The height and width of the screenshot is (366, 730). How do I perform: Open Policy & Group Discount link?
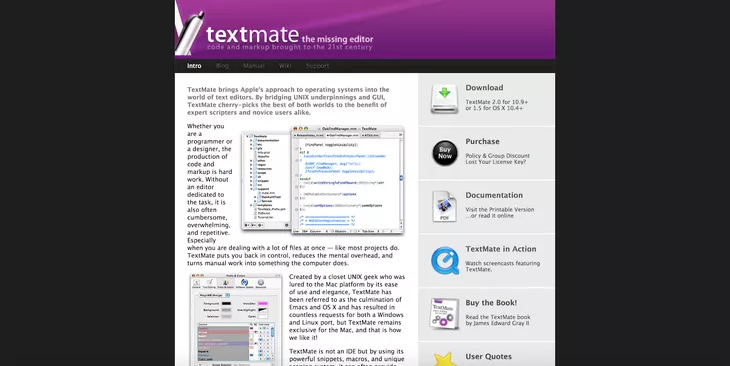coord(498,156)
